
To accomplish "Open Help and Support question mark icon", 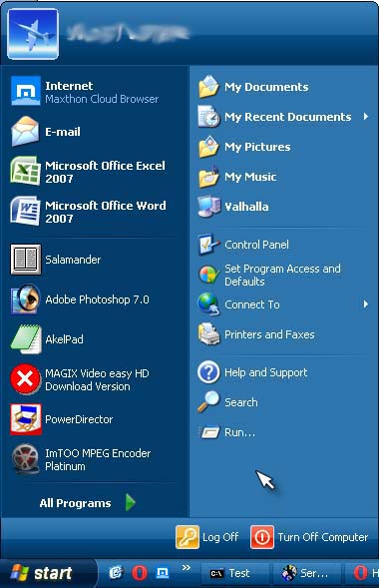I will (208, 372).
